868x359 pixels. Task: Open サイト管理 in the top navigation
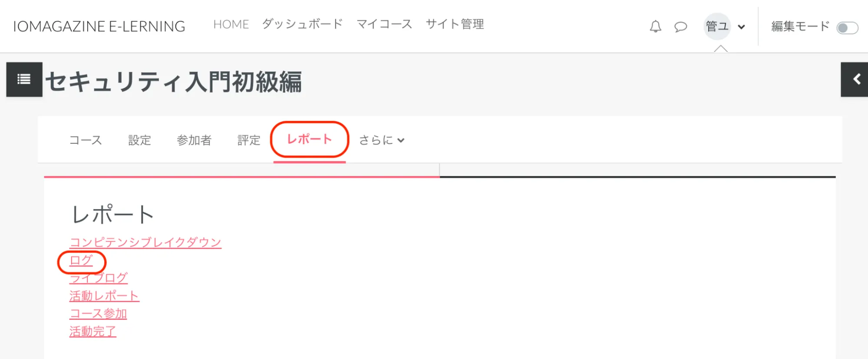[x=455, y=24]
